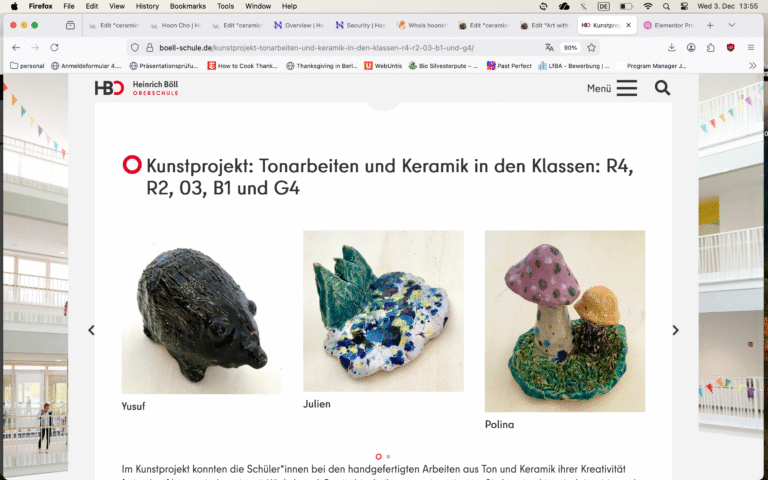Select the second carousel pagination dot
The width and height of the screenshot is (768, 480).
tap(388, 456)
